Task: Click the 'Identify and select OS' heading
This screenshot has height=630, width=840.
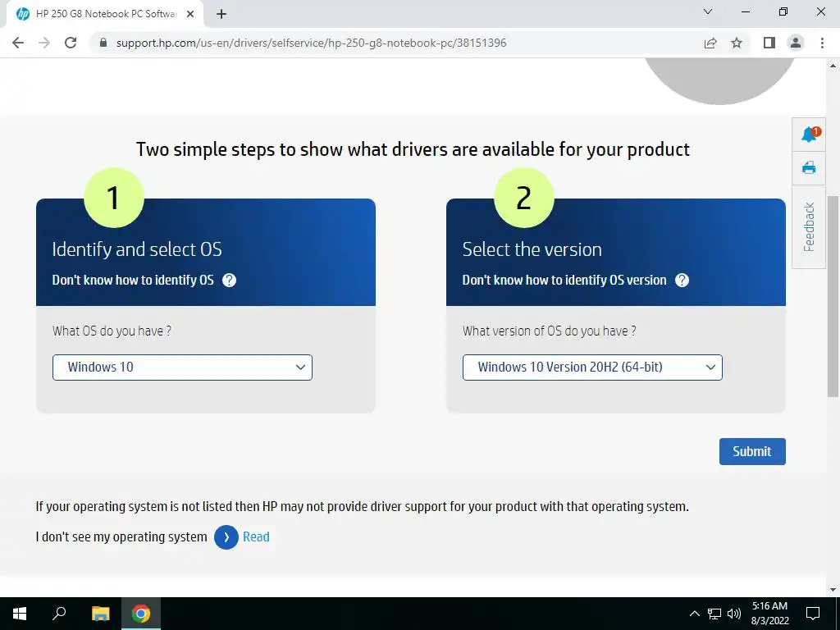Action: (x=137, y=249)
